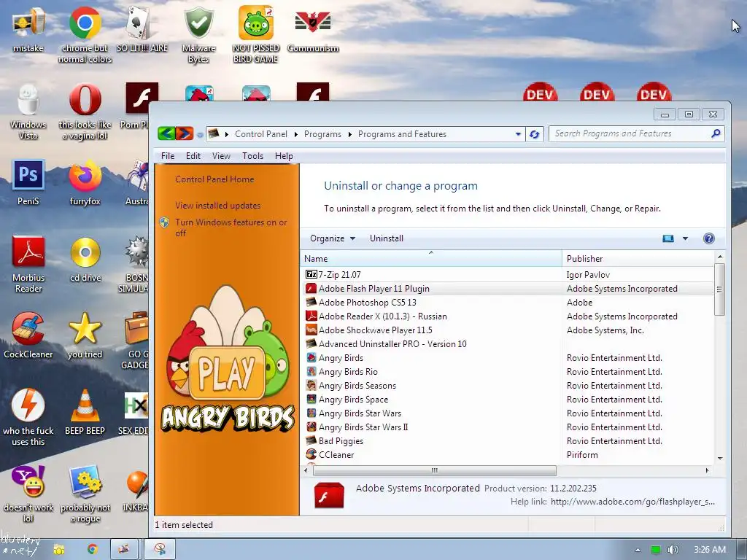This screenshot has width=747, height=560.
Task: Open the view options dropdown arrow
Action: tap(685, 238)
